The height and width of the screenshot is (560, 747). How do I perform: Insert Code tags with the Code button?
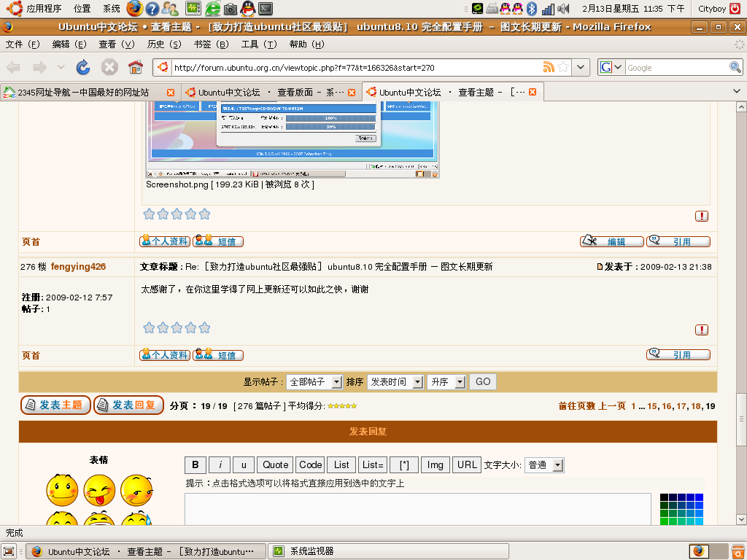tap(310, 464)
